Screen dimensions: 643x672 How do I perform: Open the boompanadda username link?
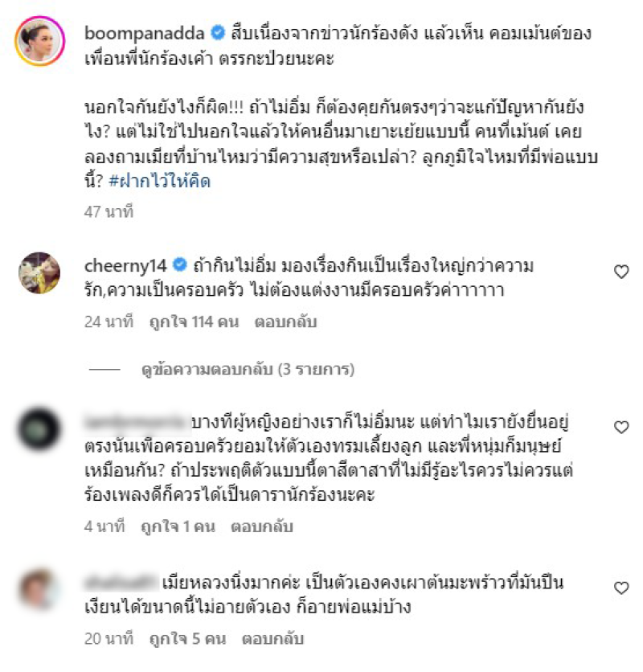tap(145, 33)
